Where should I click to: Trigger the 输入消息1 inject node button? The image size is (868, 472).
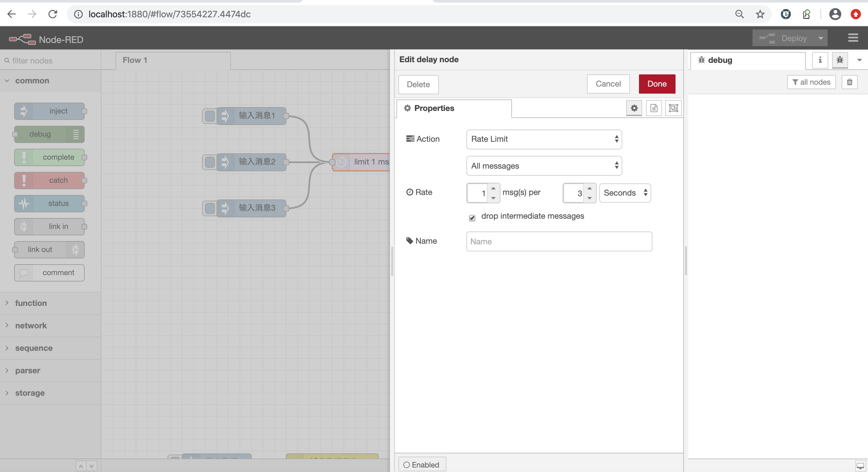(209, 116)
